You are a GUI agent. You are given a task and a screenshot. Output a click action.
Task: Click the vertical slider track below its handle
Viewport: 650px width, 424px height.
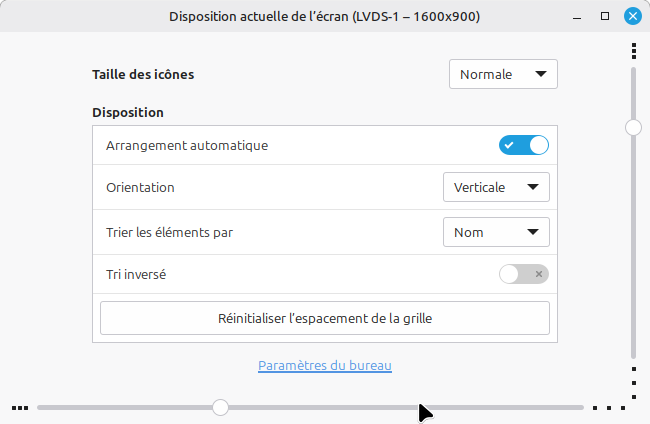[633, 250]
